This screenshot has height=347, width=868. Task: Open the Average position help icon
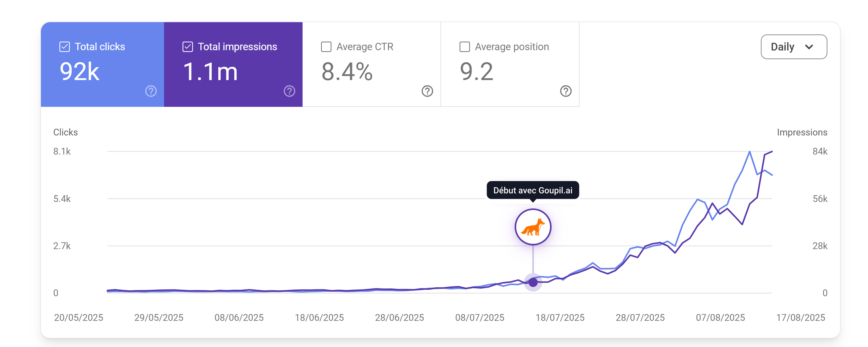566,91
